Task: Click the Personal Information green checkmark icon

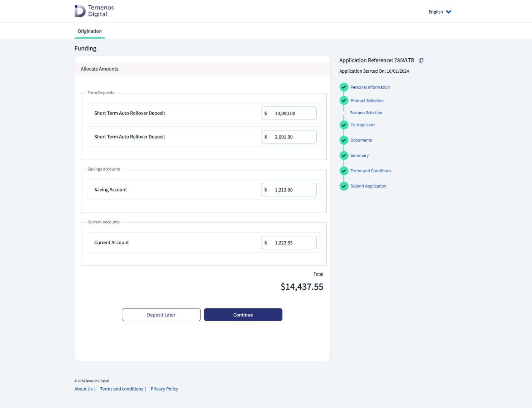Action: [x=344, y=87]
